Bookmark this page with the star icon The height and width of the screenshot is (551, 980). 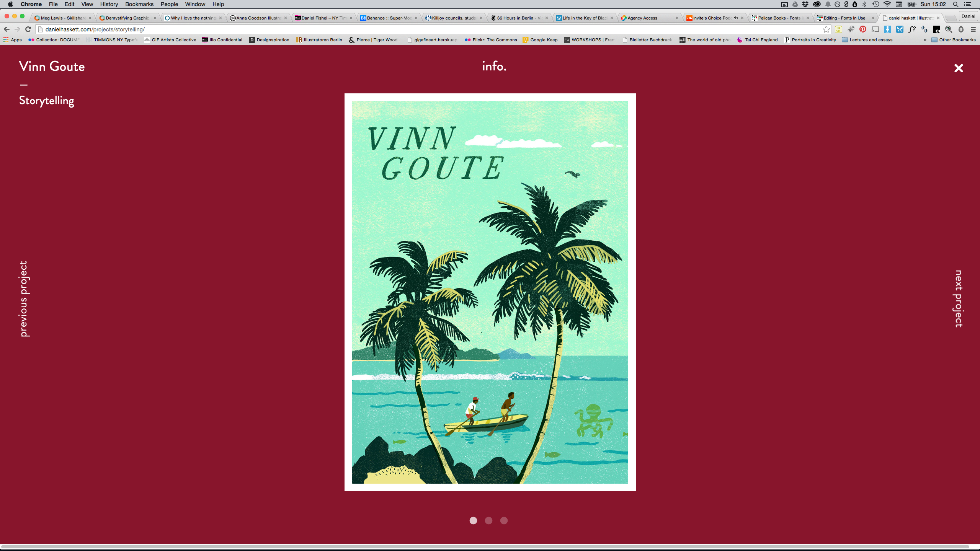[826, 29]
